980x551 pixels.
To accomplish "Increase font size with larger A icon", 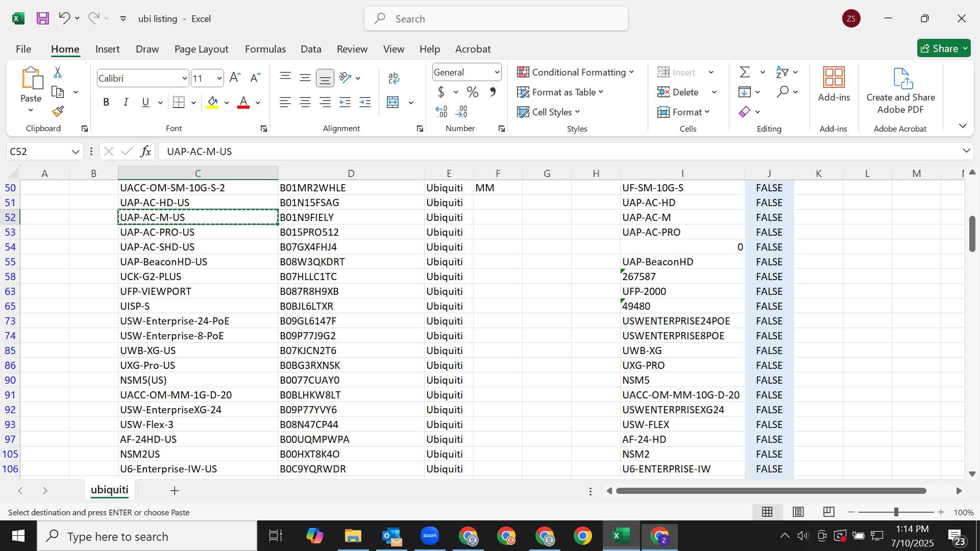I will point(235,78).
